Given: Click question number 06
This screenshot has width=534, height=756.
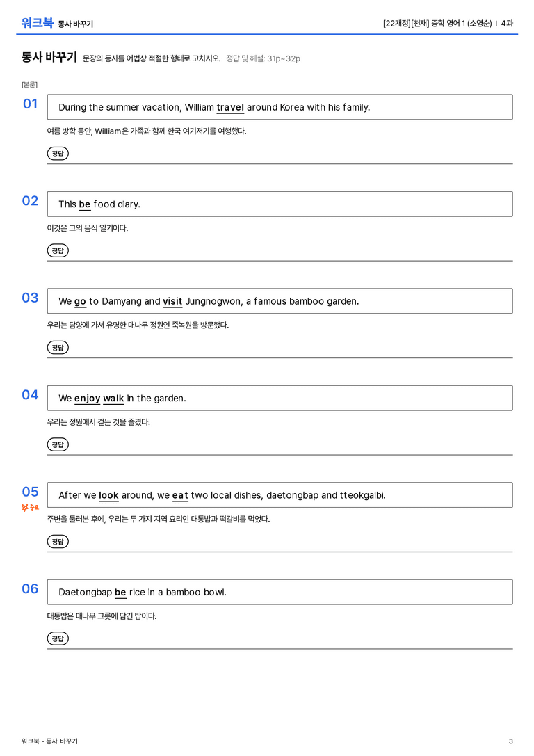Looking at the screenshot, I should (30, 588).
